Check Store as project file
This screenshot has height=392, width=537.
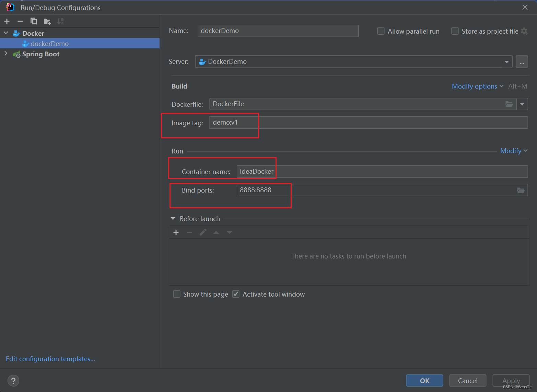click(x=455, y=31)
